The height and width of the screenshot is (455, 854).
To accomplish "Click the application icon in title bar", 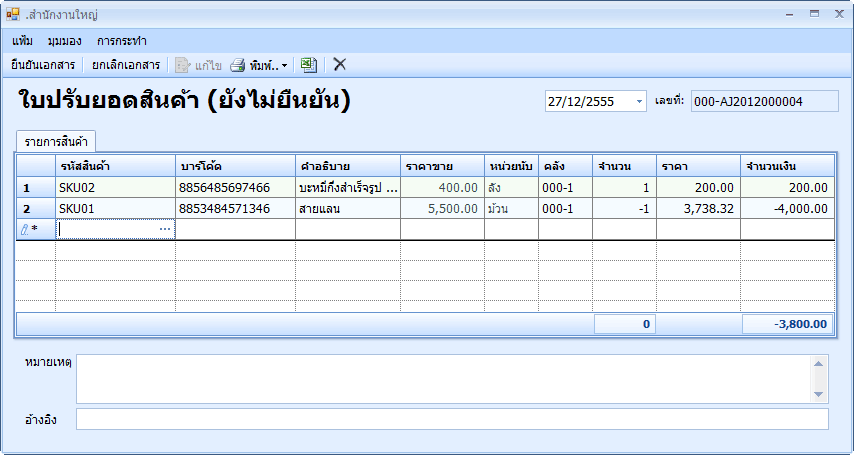I will pyautogui.click(x=13, y=15).
